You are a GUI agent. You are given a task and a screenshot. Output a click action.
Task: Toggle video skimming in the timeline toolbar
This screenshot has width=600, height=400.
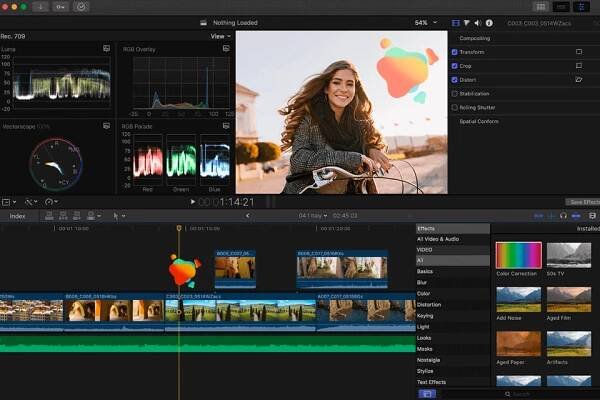click(538, 216)
